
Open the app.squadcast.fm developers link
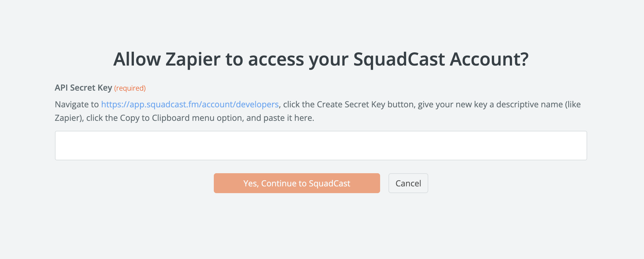(190, 104)
